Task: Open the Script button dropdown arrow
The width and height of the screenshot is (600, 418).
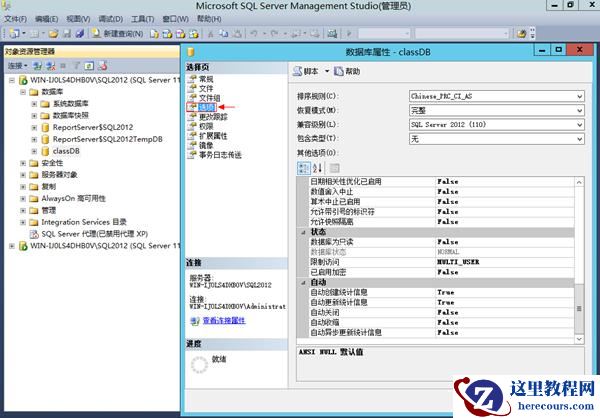Action: [327, 71]
